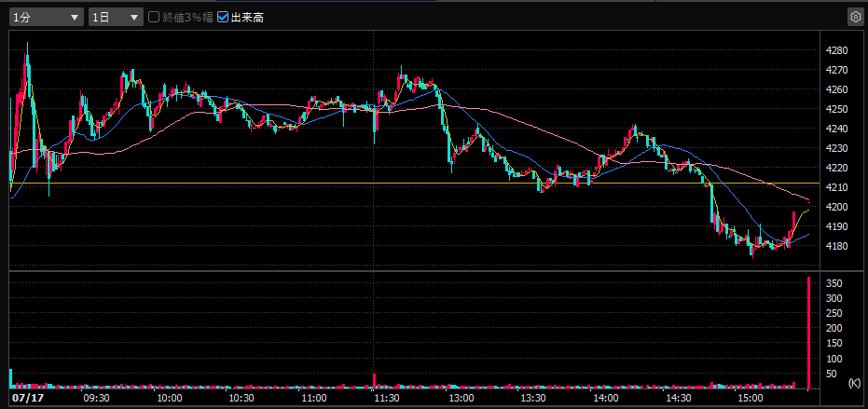Viewport: 868px width, 409px height.
Task: Click the 4190 price axis label
Action: pyautogui.click(x=836, y=226)
